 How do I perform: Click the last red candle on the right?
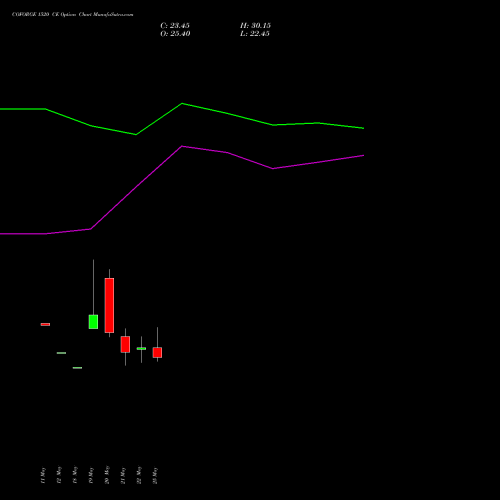point(157,352)
